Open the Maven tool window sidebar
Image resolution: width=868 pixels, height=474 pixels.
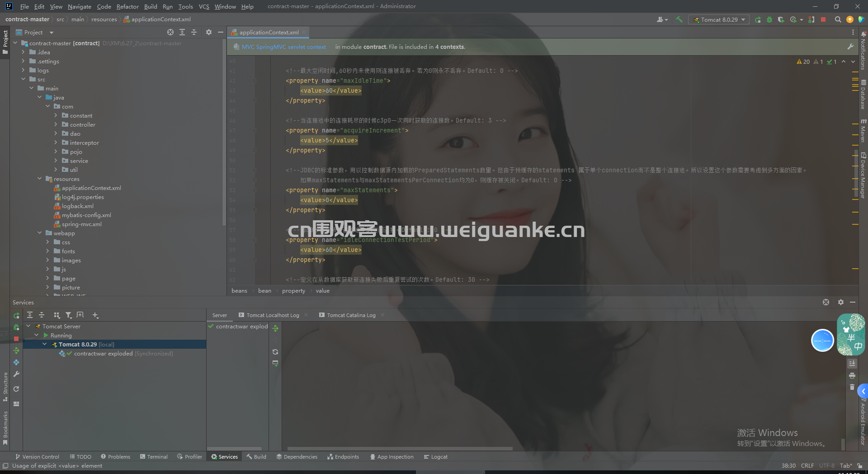(863, 131)
